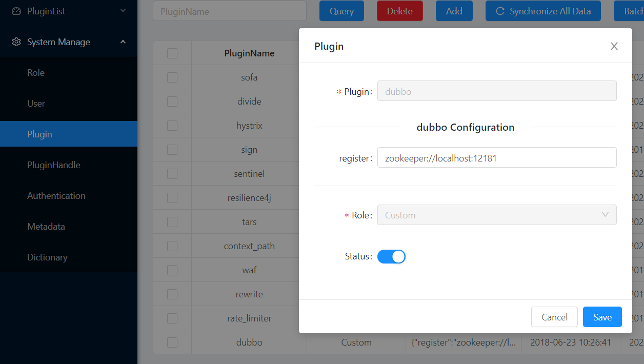Screen dimensions: 644x364
Task: Check the sofa row checkbox
Action: (x=172, y=77)
